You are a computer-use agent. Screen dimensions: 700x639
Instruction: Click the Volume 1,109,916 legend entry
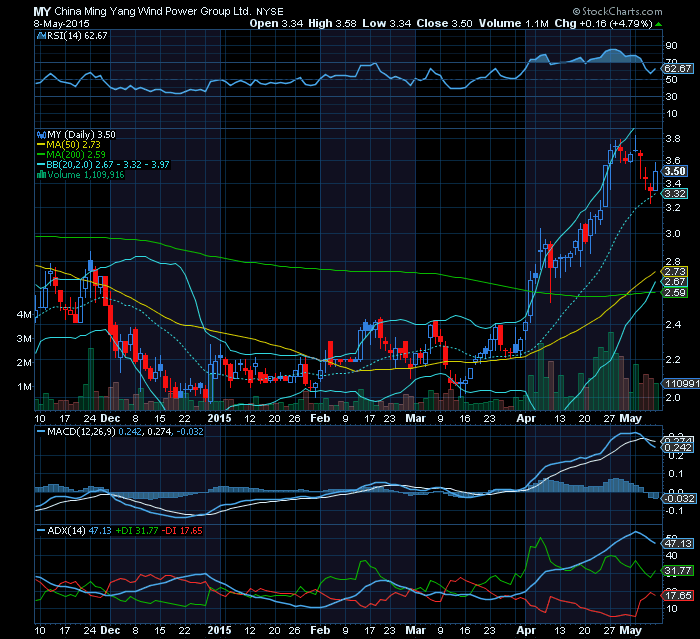pyautogui.click(x=86, y=175)
